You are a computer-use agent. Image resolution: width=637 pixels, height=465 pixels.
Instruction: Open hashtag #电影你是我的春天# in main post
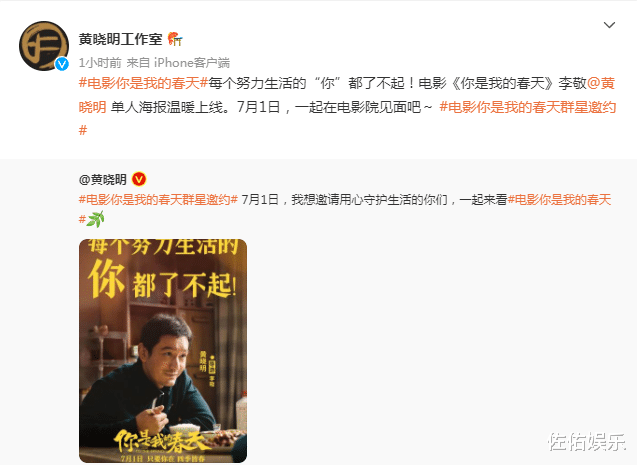point(143,83)
